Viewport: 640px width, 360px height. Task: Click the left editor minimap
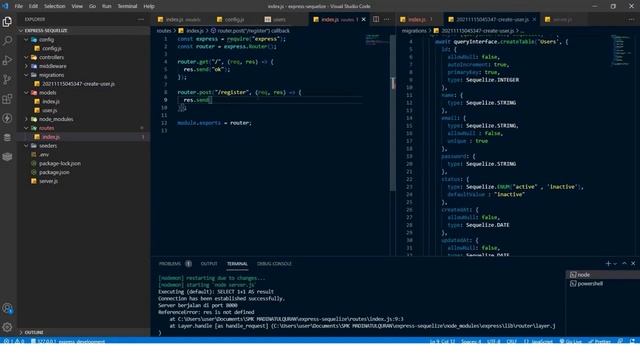377,39
